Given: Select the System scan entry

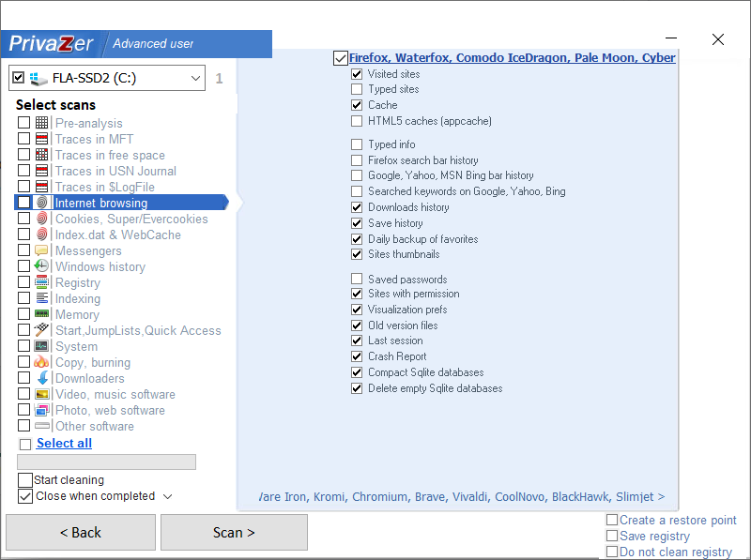Looking at the screenshot, I should pos(76,346).
